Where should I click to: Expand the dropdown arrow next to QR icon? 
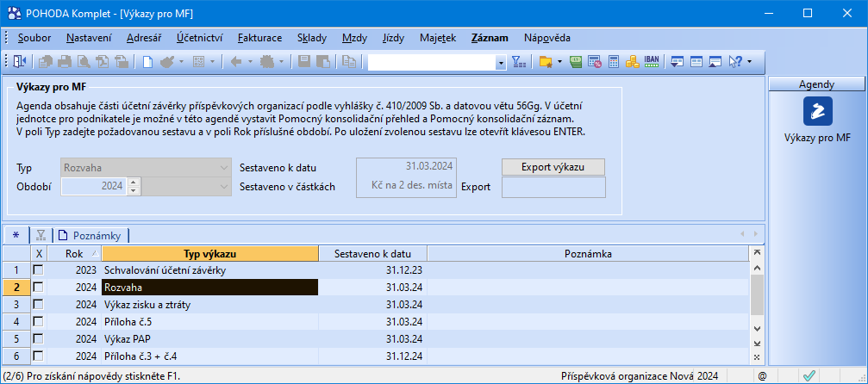click(213, 62)
